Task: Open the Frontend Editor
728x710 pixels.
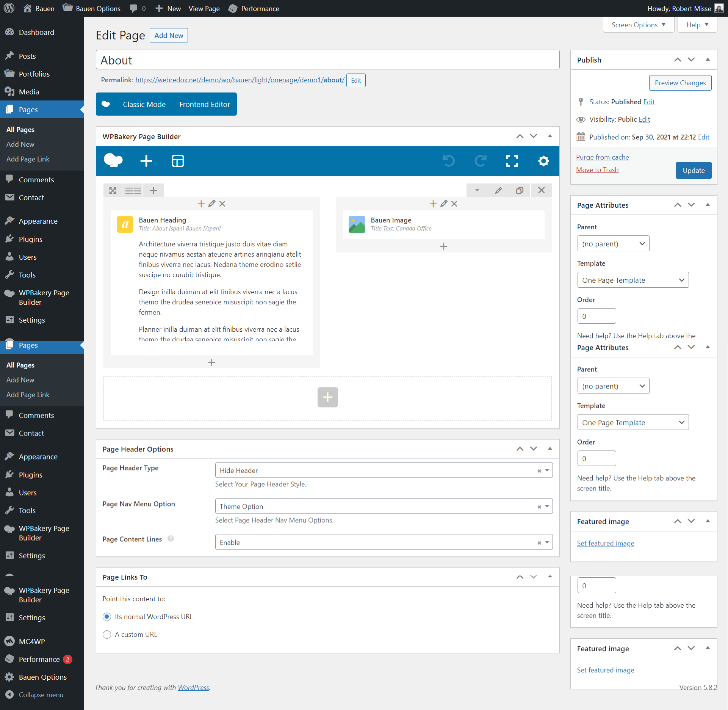Action: tap(205, 104)
